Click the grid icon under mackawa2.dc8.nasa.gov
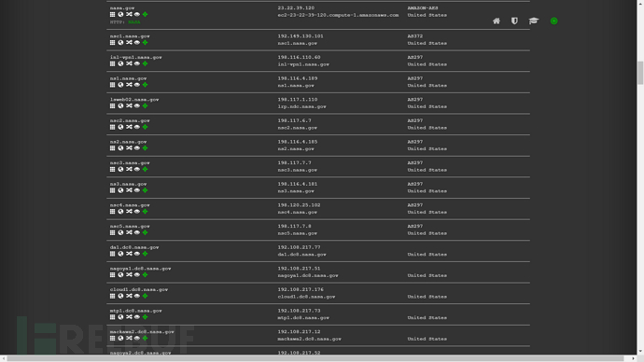The image size is (644, 362). pyautogui.click(x=113, y=339)
